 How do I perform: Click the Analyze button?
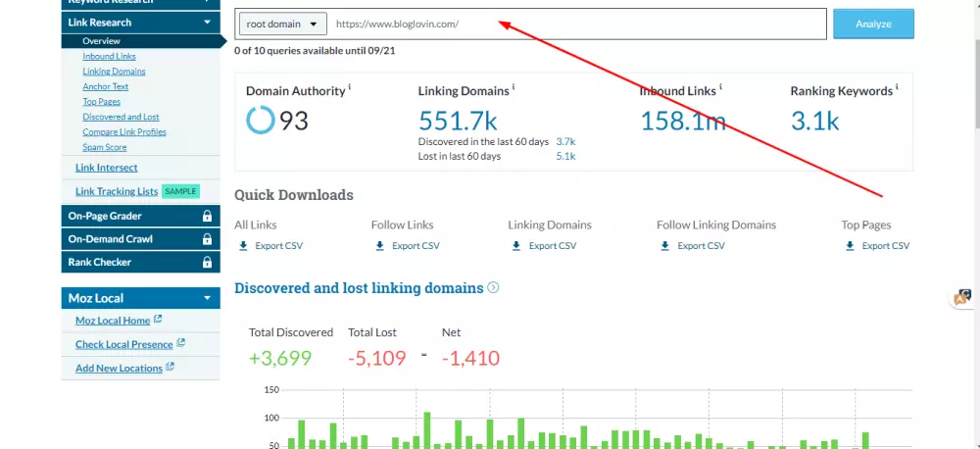(873, 24)
